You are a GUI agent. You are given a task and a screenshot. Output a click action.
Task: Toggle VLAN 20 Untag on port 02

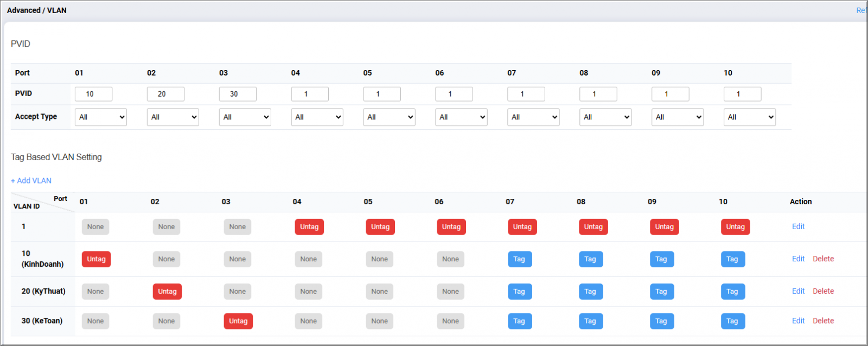[x=167, y=292]
